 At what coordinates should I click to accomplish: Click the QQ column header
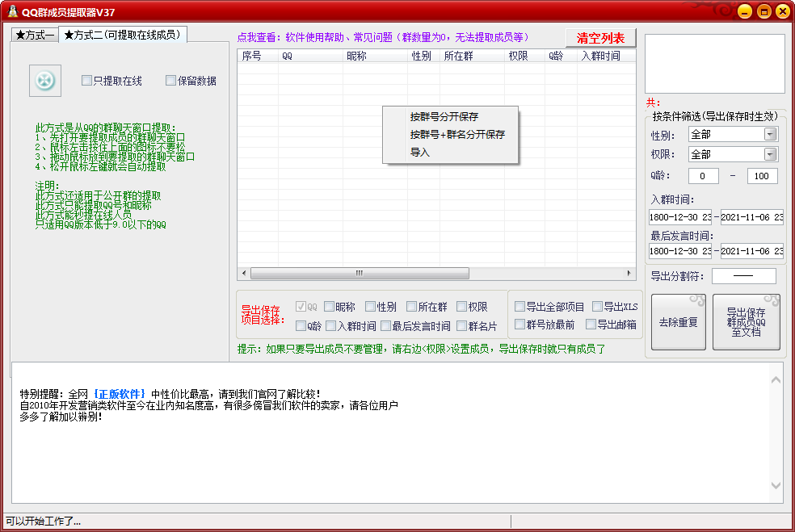pyautogui.click(x=310, y=56)
